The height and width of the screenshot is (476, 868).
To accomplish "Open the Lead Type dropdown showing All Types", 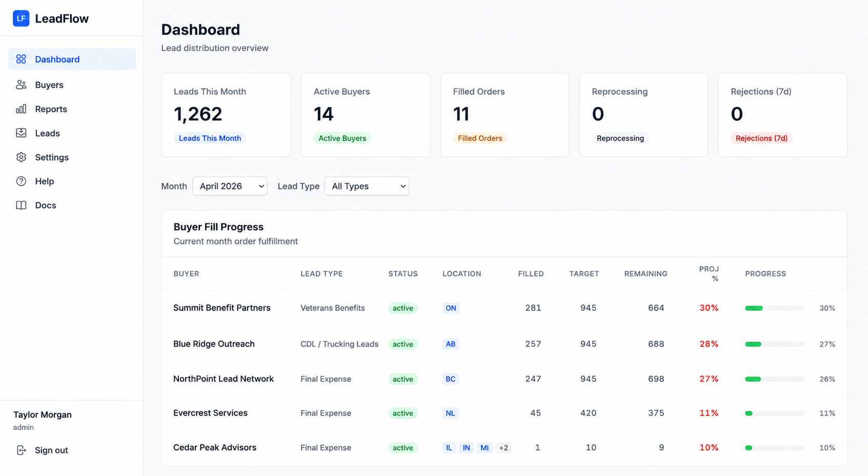I will pyautogui.click(x=367, y=186).
